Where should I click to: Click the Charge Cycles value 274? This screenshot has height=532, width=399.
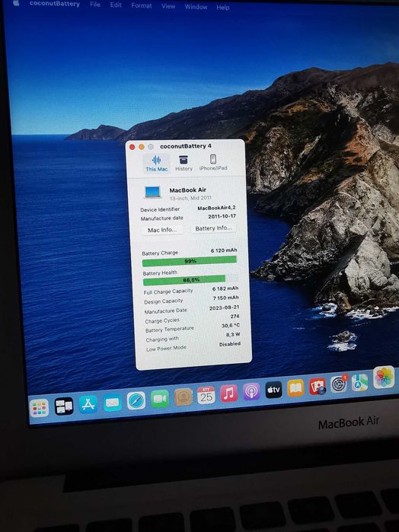(x=235, y=316)
